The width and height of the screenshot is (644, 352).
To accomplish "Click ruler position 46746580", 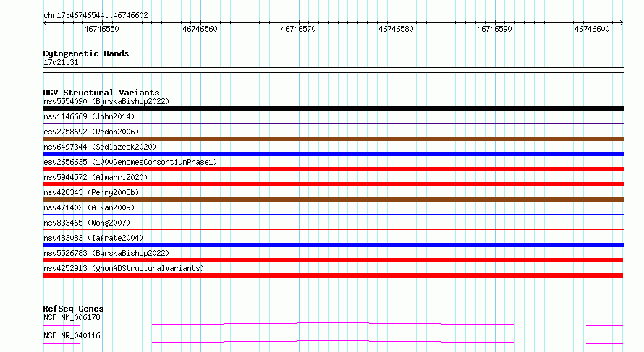I will click(x=396, y=29).
